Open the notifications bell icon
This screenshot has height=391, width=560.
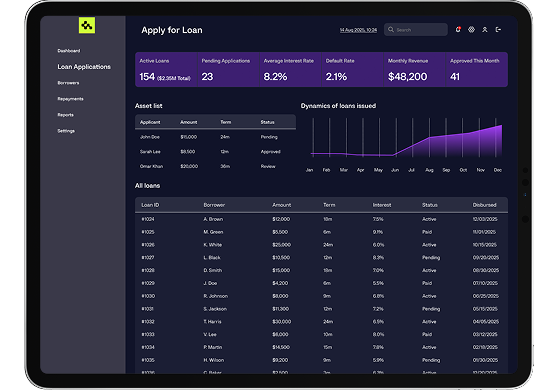pos(458,30)
